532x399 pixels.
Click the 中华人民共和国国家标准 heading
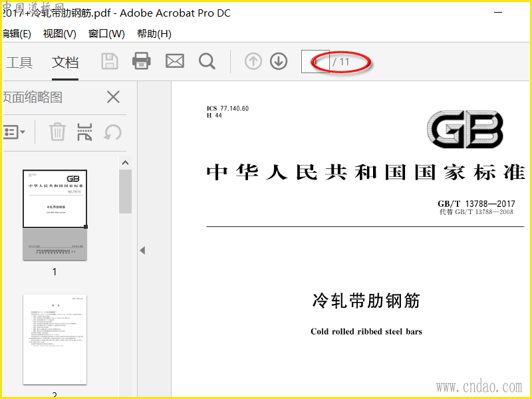click(366, 172)
